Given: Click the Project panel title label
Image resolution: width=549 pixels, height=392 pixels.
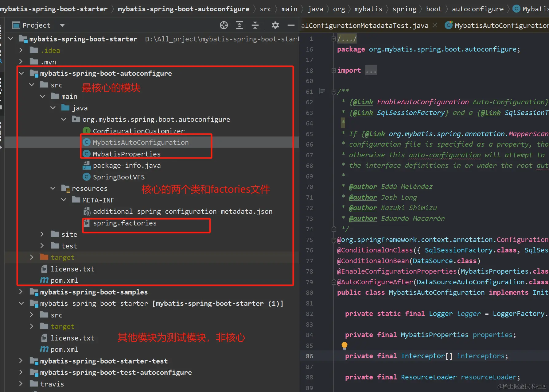Looking at the screenshot, I should (37, 25).
